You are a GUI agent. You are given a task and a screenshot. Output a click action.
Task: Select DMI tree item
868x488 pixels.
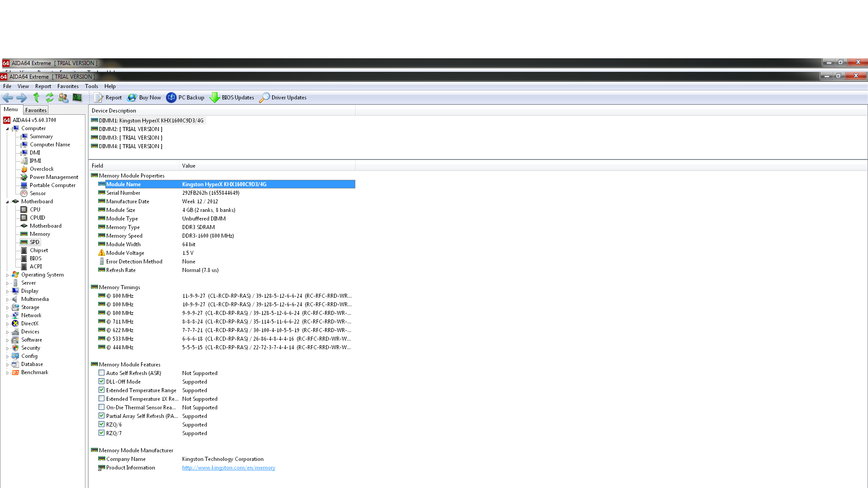coord(35,153)
